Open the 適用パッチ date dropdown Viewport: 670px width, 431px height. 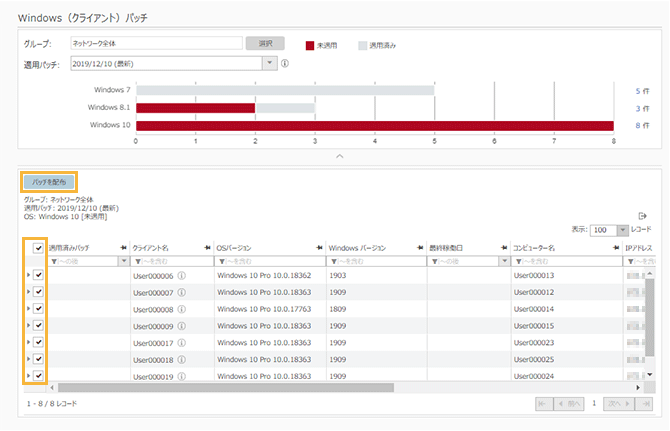click(x=268, y=63)
